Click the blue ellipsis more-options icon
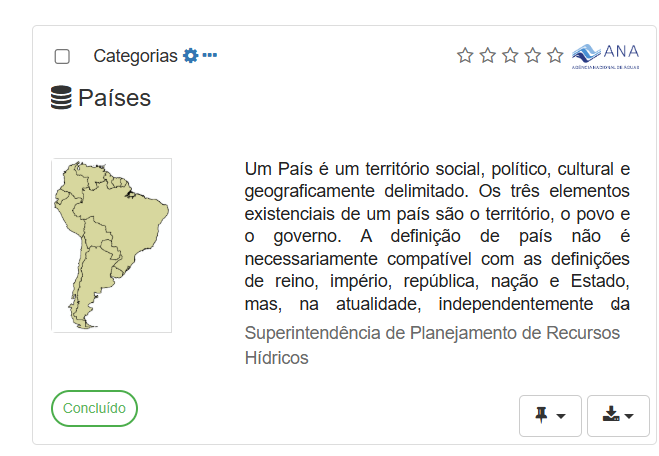The width and height of the screenshot is (659, 456). tap(210, 55)
